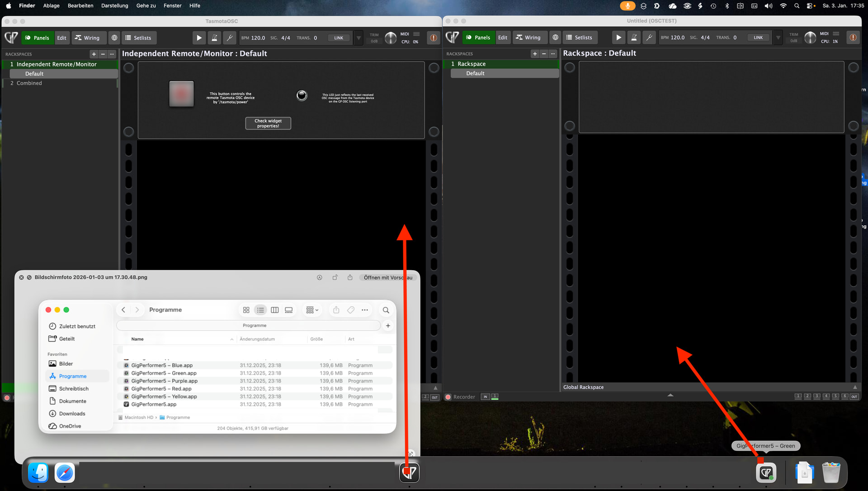Open the rackspaces more options menu in the TasmotaOSC window

click(112, 54)
